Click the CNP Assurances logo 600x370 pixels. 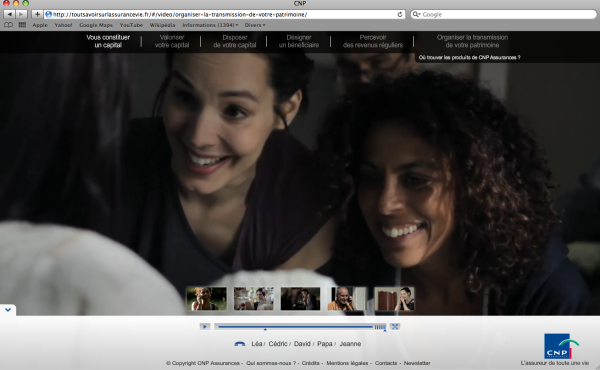tap(561, 346)
